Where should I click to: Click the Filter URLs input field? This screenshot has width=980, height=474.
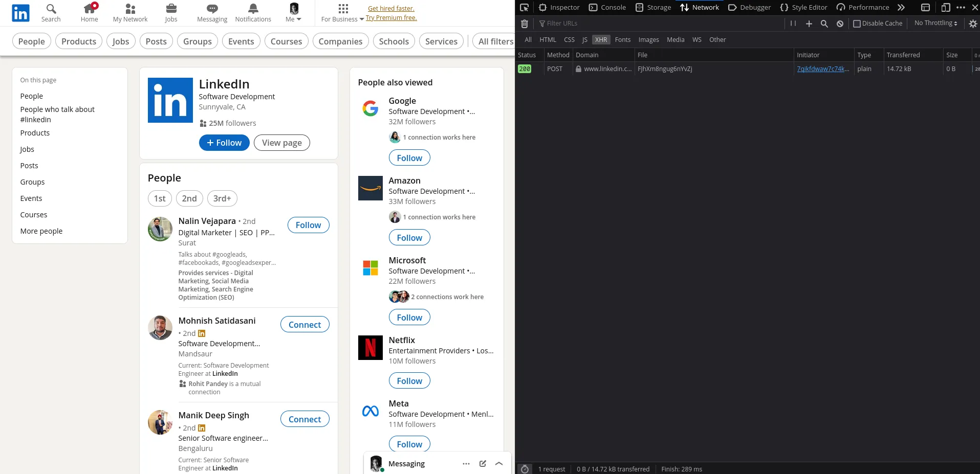pyautogui.click(x=660, y=24)
